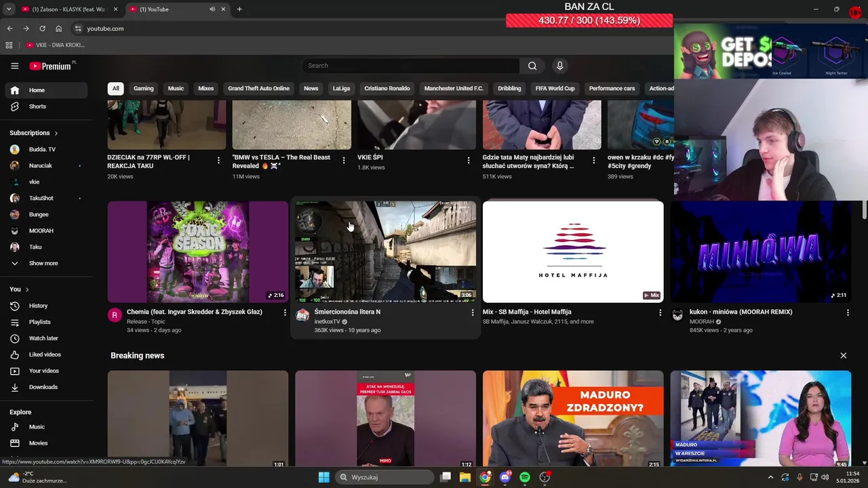Image resolution: width=868 pixels, height=488 pixels.
Task: Click the Windows Start button
Action: (323, 477)
